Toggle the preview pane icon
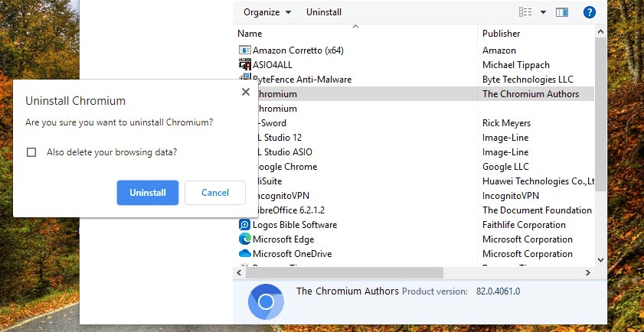 [562, 12]
